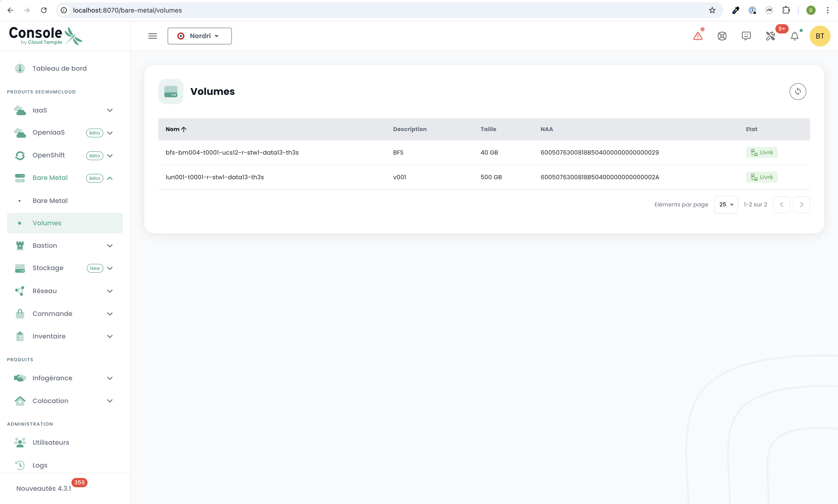
Task: Open the notifications bell
Action: click(794, 36)
